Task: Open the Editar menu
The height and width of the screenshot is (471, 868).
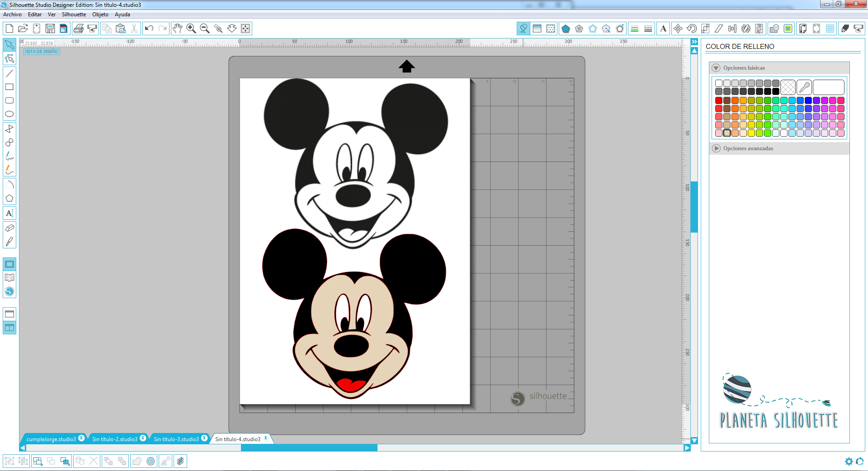Action: click(x=35, y=14)
